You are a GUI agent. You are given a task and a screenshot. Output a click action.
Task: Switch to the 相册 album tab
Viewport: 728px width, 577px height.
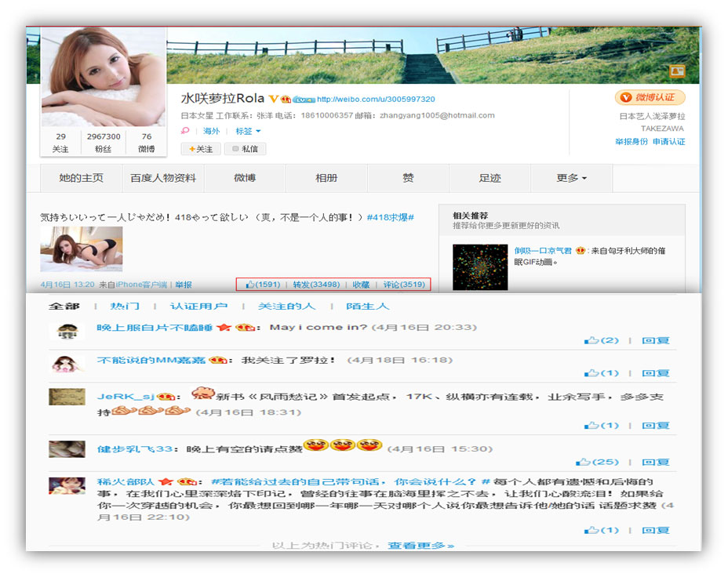point(326,178)
